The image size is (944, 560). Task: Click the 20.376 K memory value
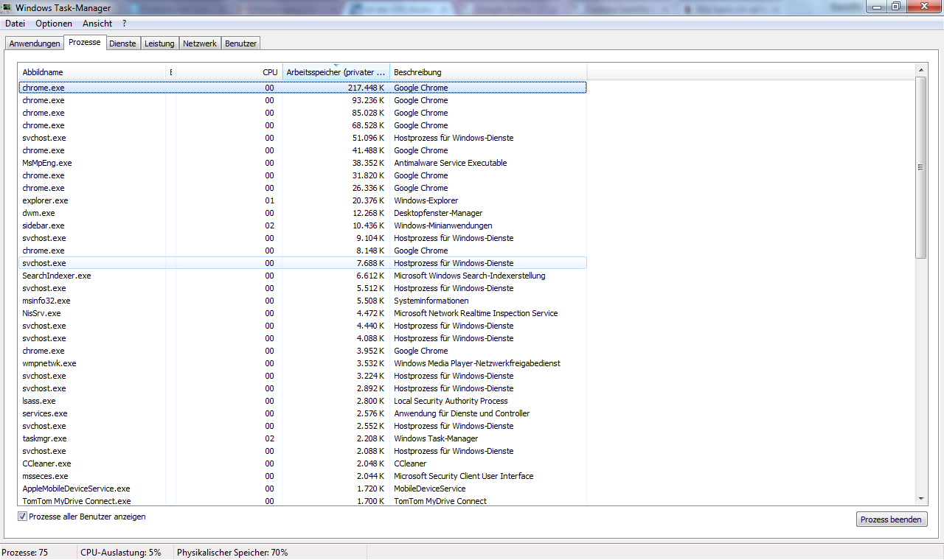tap(368, 200)
